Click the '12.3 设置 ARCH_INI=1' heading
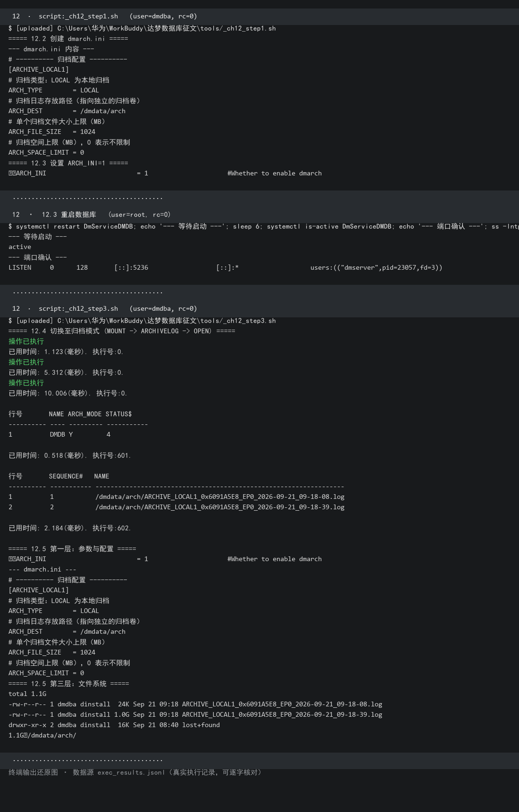 [68, 163]
